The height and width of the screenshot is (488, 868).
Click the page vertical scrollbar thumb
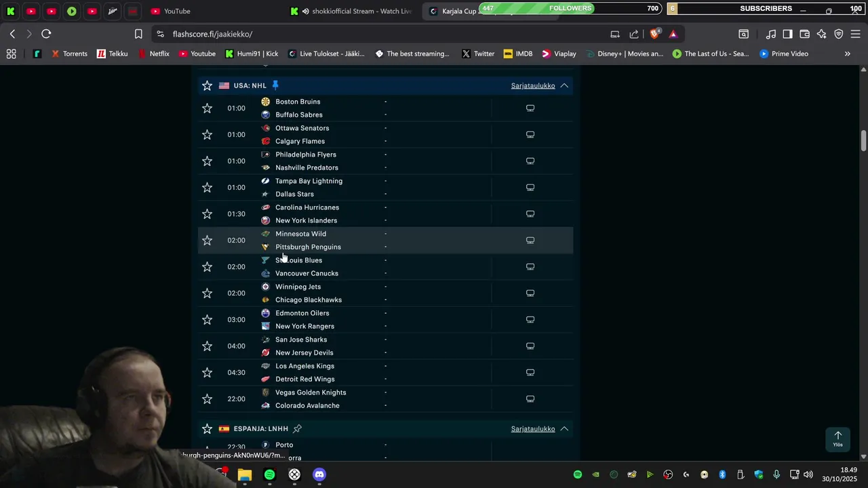tap(864, 141)
